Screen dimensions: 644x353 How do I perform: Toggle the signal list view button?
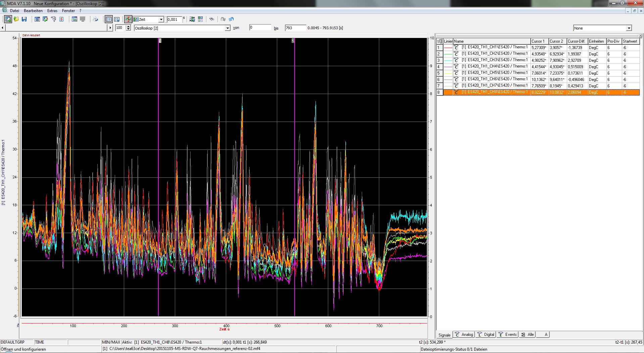pos(109,19)
